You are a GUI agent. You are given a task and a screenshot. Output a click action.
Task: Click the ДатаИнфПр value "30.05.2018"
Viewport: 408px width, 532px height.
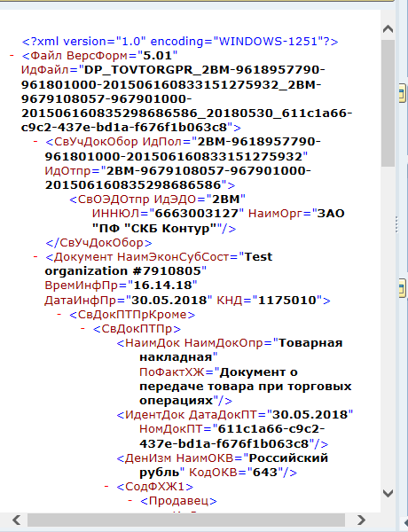169,300
